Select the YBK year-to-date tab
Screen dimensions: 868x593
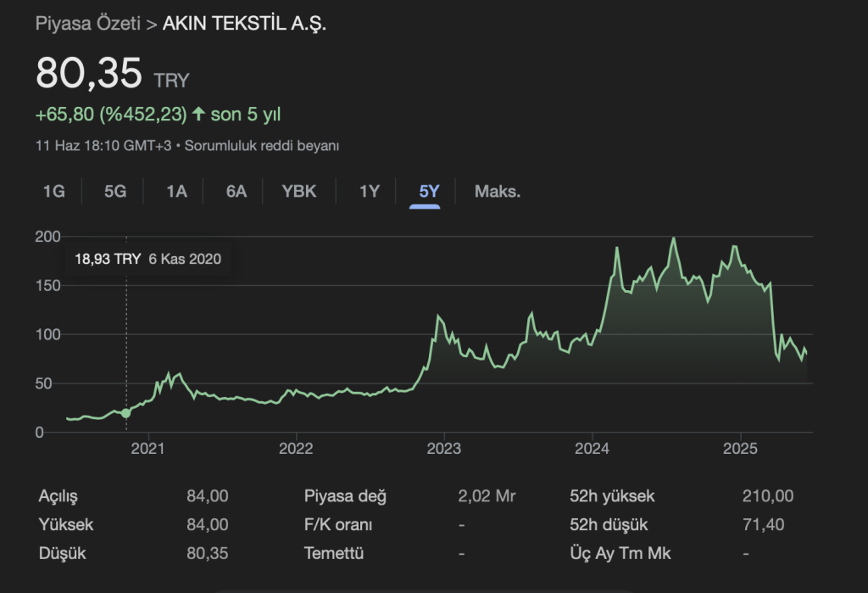click(299, 191)
